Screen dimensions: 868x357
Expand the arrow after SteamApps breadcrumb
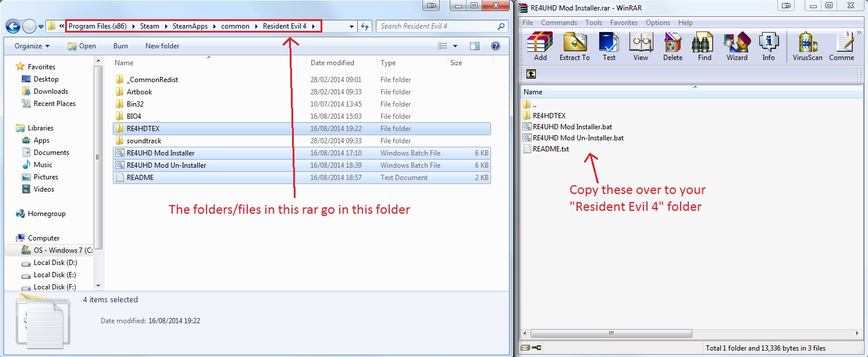click(215, 26)
